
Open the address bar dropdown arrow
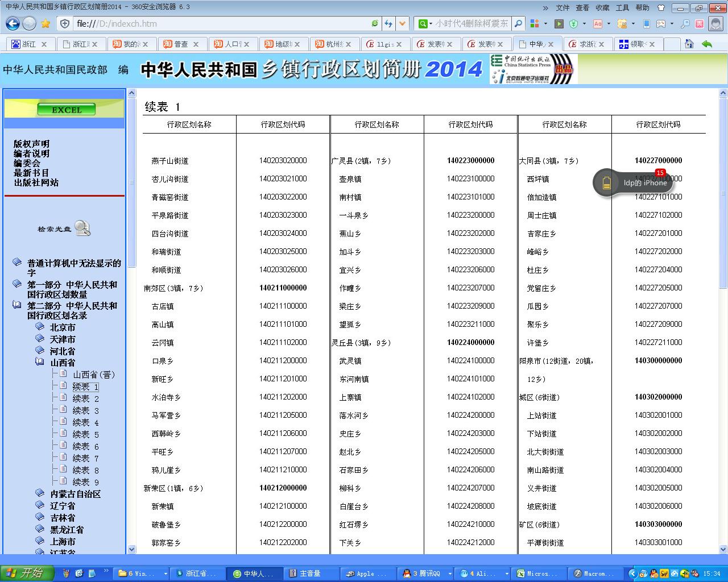(403, 23)
